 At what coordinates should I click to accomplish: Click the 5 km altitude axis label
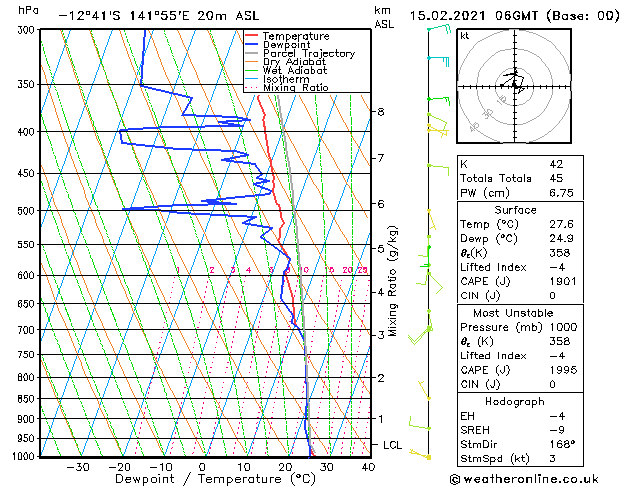tap(381, 249)
